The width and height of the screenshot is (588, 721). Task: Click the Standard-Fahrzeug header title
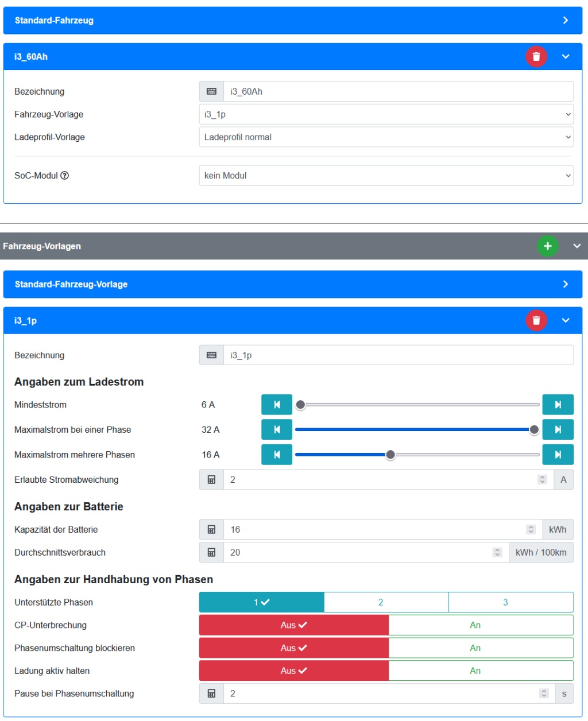coord(54,21)
